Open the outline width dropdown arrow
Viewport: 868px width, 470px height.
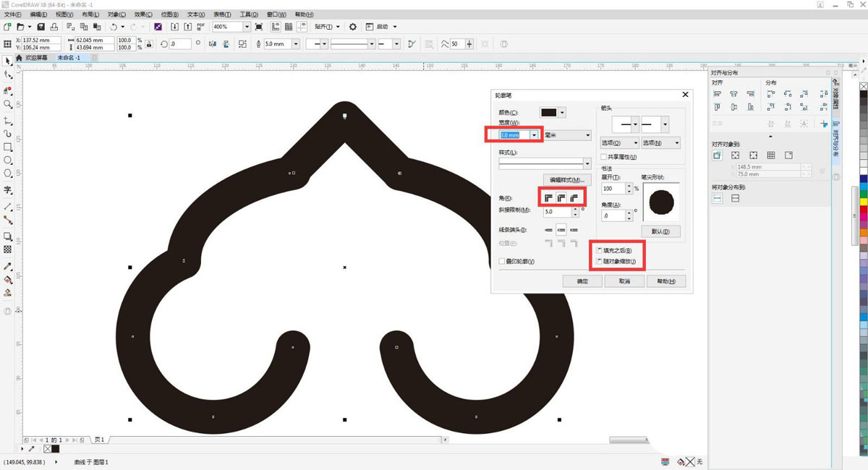point(534,135)
